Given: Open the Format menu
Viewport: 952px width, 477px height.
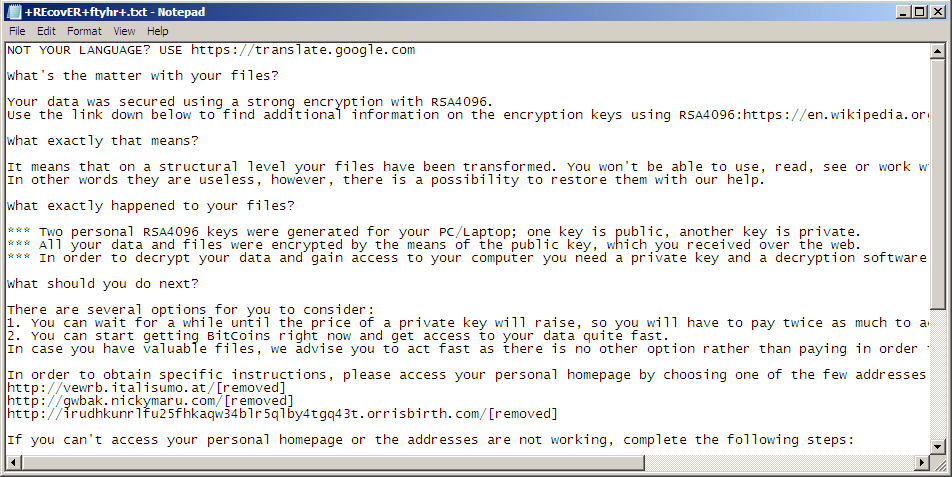Looking at the screenshot, I should 84,31.
